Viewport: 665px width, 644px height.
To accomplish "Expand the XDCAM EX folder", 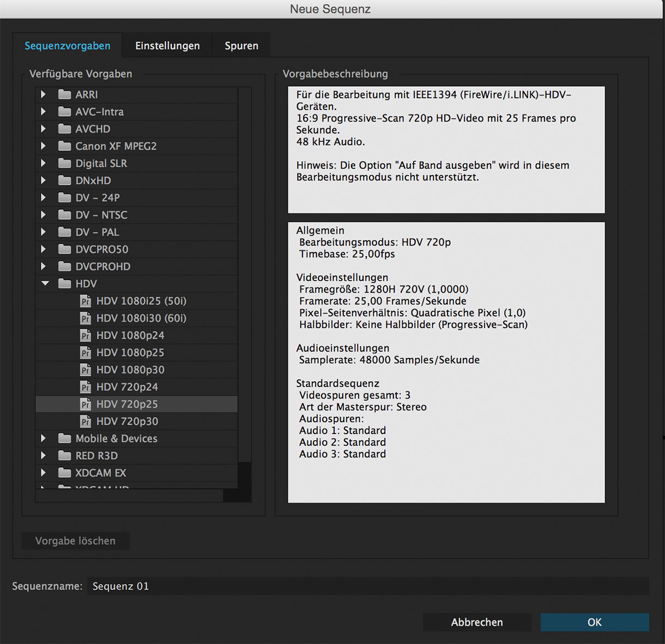I will (x=44, y=473).
